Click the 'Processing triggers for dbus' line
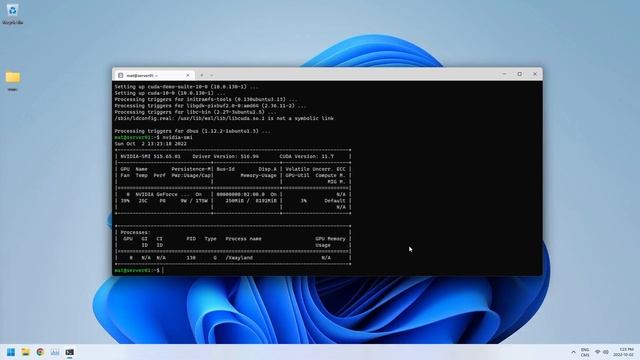Image resolution: width=640 pixels, height=360 pixels. pos(192,131)
